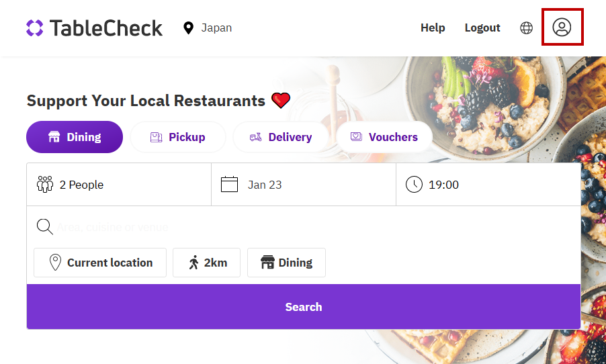Click the Logout link

click(x=482, y=28)
